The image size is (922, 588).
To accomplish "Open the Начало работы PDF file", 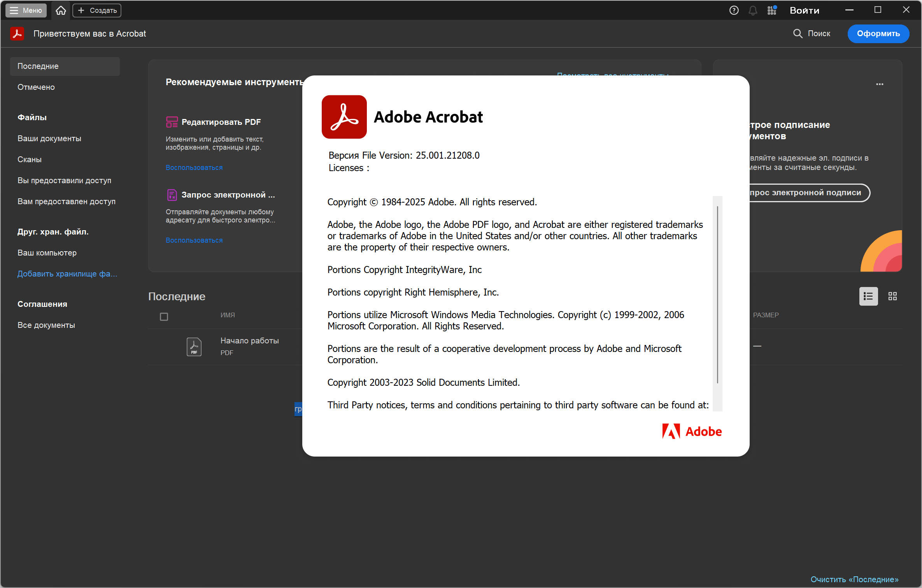I will 249,341.
